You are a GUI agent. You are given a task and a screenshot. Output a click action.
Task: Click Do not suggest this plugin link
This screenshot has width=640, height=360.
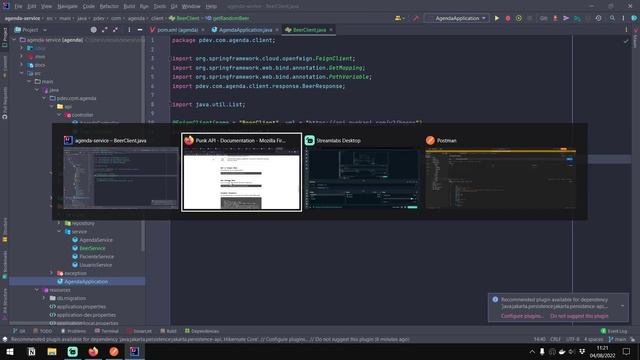[x=579, y=316]
